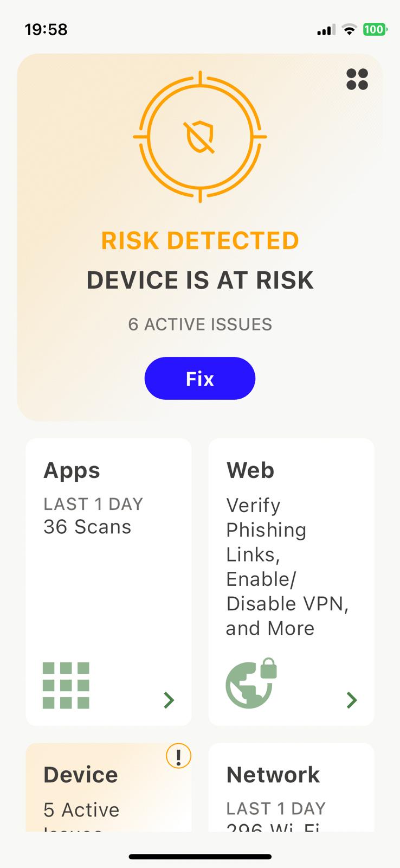This screenshot has height=868, width=400.
Task: Tap the 36 Scans text
Action: tap(87, 527)
